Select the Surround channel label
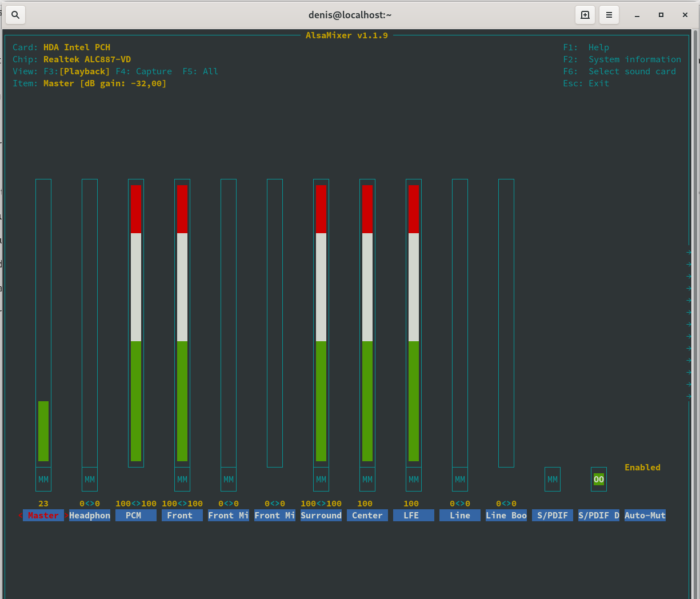 (x=321, y=516)
